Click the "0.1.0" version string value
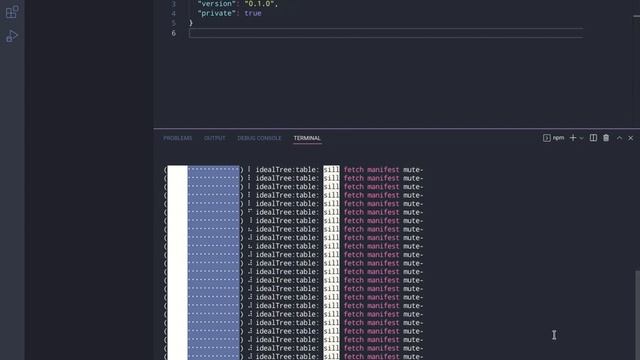This screenshot has height=360, width=640. [259, 4]
